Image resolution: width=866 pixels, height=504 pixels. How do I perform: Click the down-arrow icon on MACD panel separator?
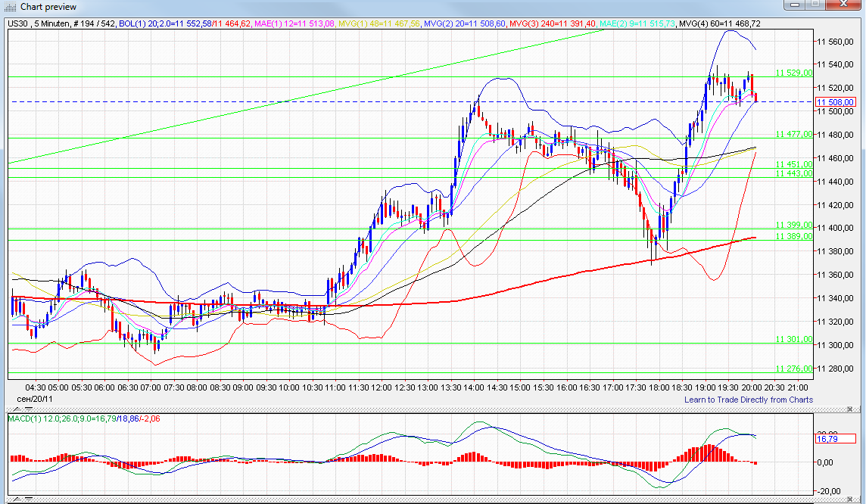pos(29,409)
